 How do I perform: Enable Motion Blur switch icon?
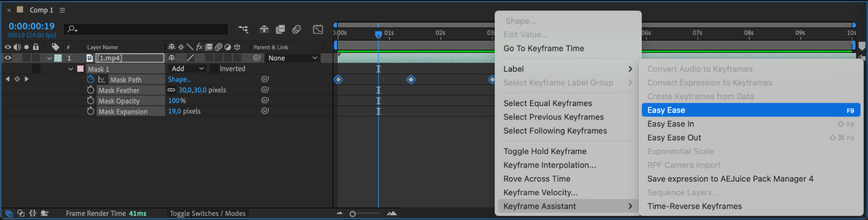[297, 29]
